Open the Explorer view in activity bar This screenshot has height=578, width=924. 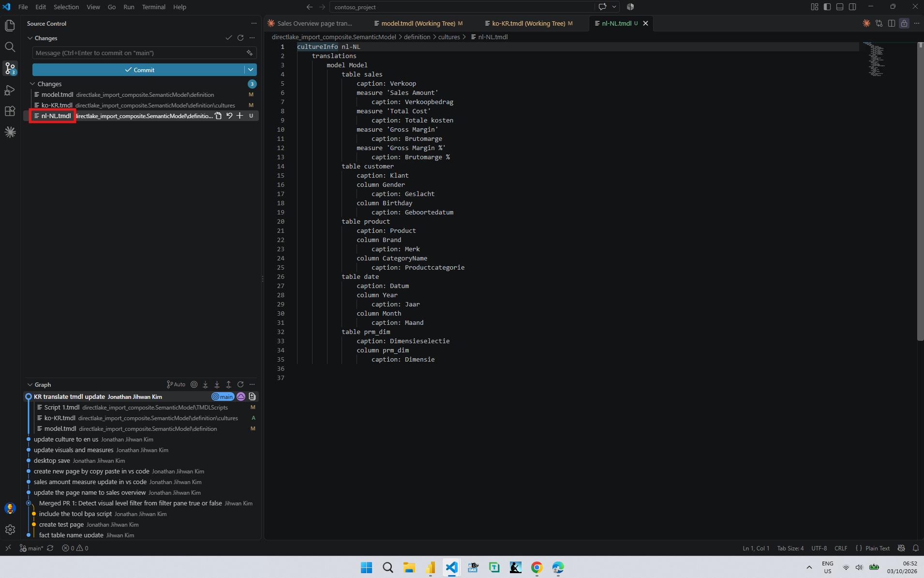point(10,25)
